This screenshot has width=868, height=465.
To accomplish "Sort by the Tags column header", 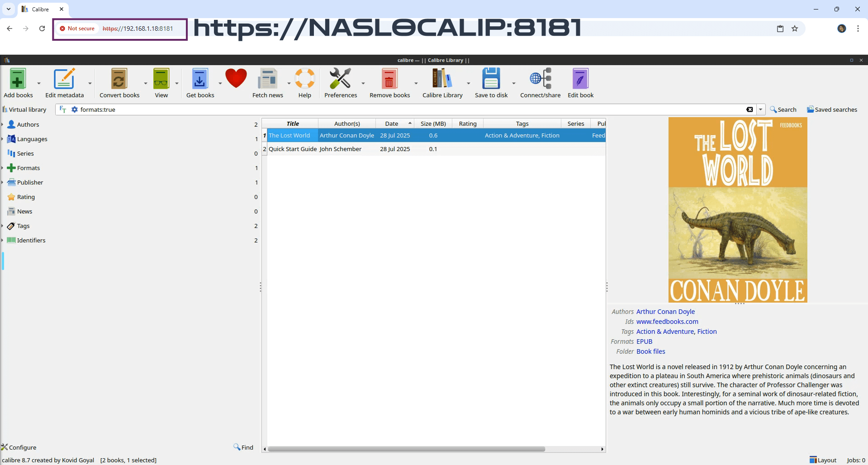I will click(x=522, y=123).
